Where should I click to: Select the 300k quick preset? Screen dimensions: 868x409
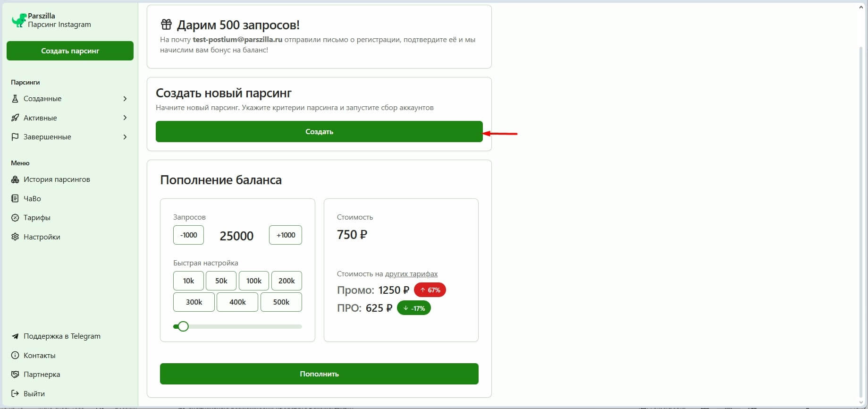194,302
